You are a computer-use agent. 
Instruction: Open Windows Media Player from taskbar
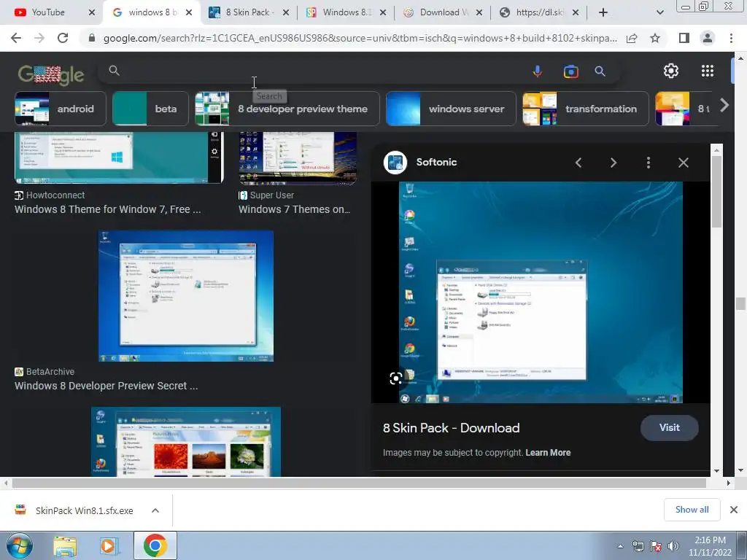pyautogui.click(x=108, y=545)
